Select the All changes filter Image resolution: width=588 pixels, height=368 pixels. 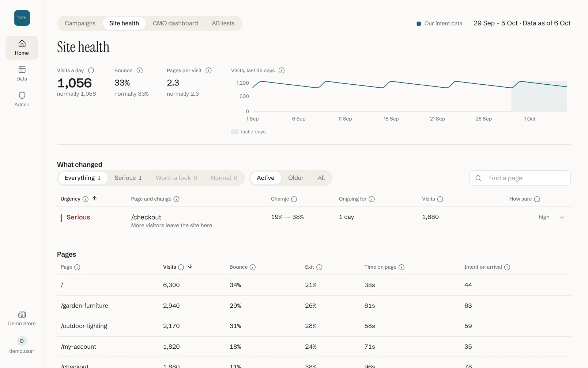321,178
